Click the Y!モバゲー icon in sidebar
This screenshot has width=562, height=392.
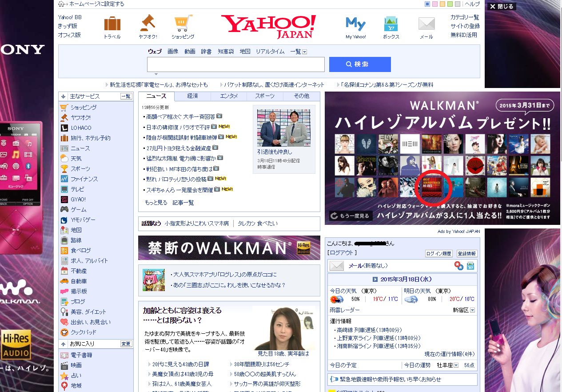click(64, 220)
